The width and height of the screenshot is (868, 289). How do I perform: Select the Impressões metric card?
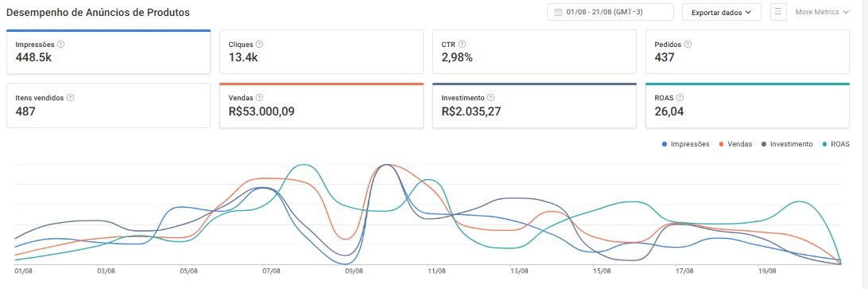click(108, 52)
